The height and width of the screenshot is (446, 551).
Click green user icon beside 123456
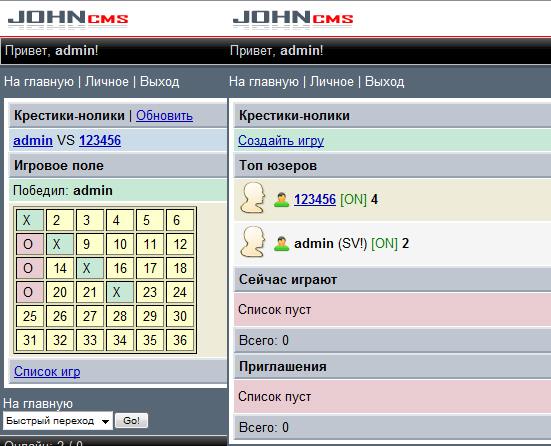(281, 200)
